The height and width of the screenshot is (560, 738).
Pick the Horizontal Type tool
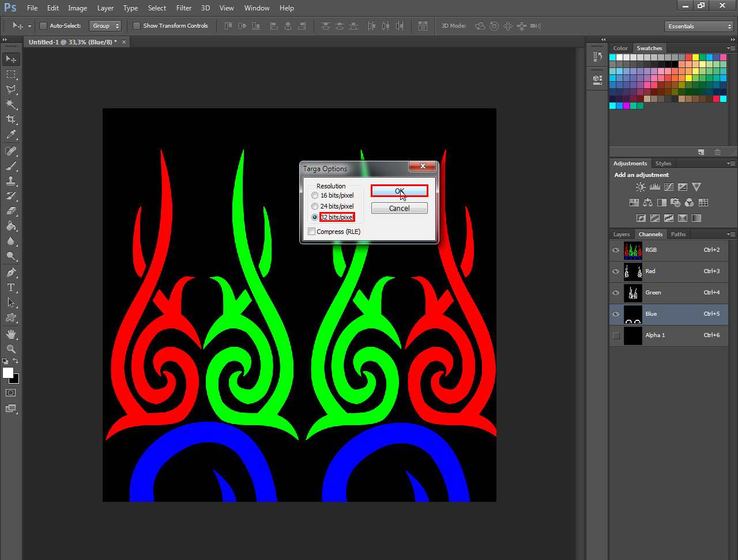[11, 287]
